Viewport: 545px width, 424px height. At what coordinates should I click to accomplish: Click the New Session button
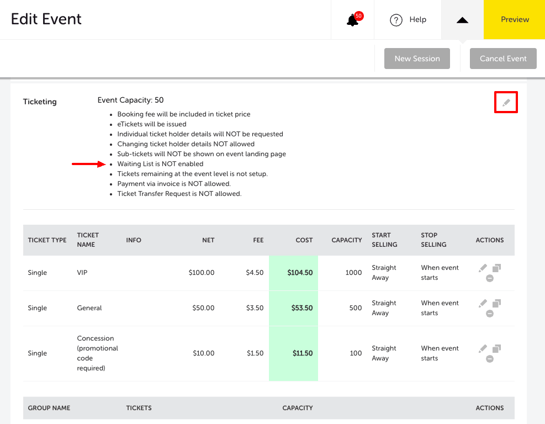[x=417, y=58]
